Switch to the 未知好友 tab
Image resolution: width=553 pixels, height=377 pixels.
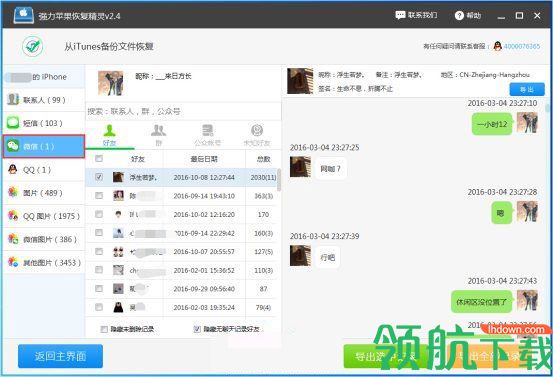tap(257, 135)
